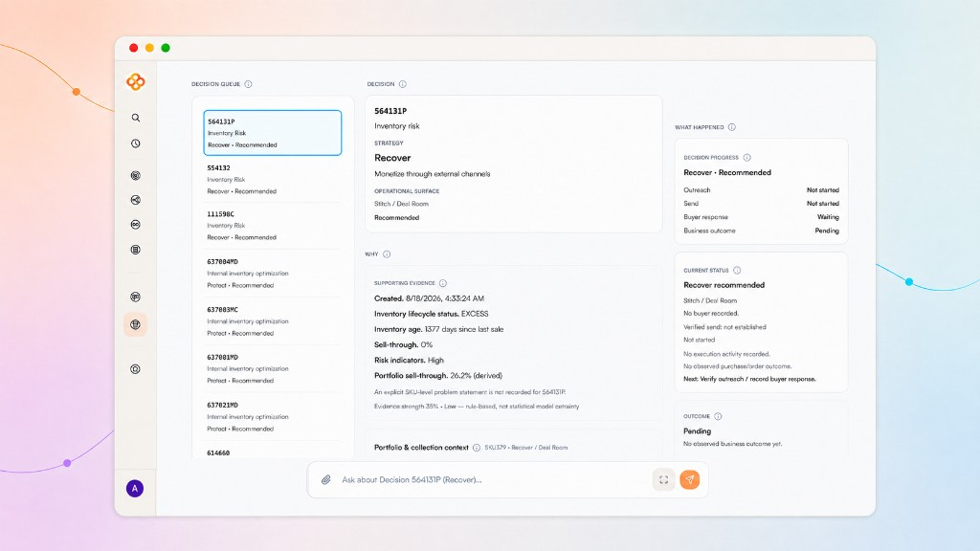Screen dimensions: 980x551
Task: Click the 'Inventory lifecycle status. EXCESS' line
Action: 432,314
